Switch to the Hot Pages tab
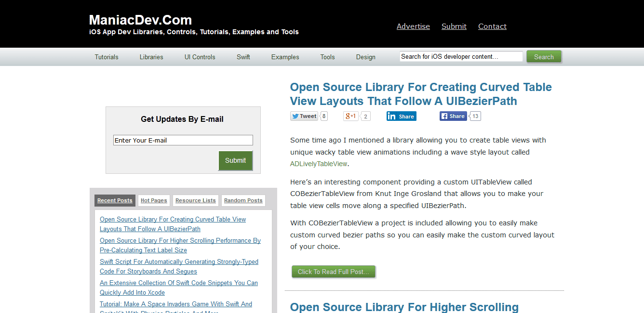The image size is (644, 313). coord(154,200)
